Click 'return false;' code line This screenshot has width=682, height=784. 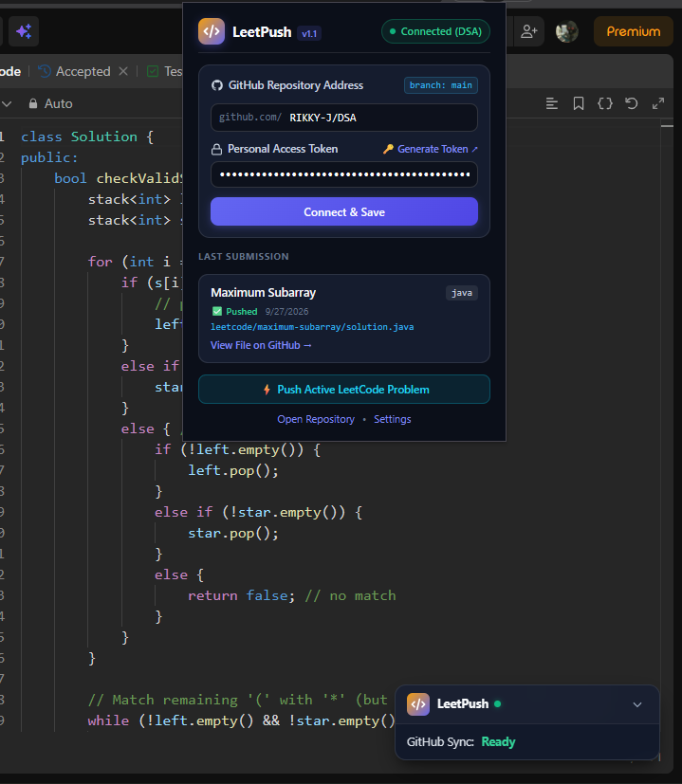point(242,595)
